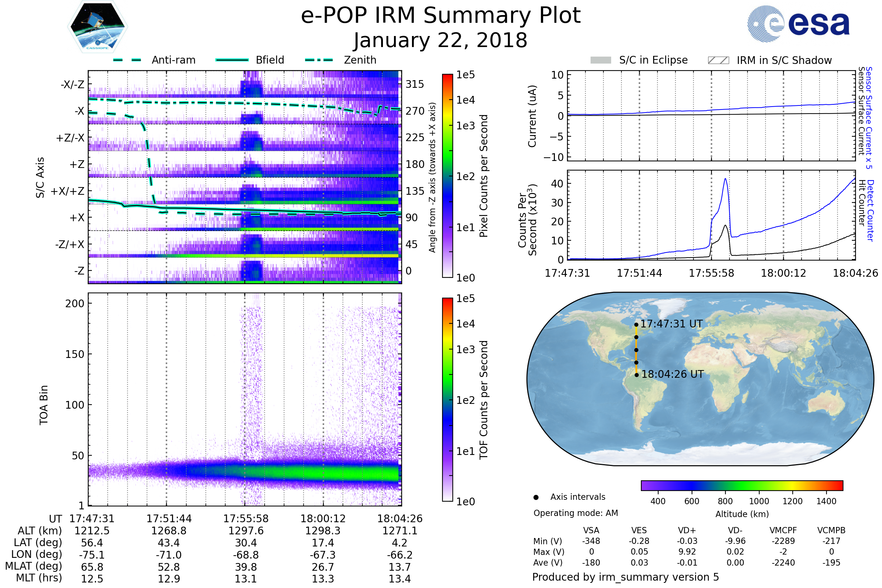Click the Axis intervals black dot marker

[x=536, y=497]
